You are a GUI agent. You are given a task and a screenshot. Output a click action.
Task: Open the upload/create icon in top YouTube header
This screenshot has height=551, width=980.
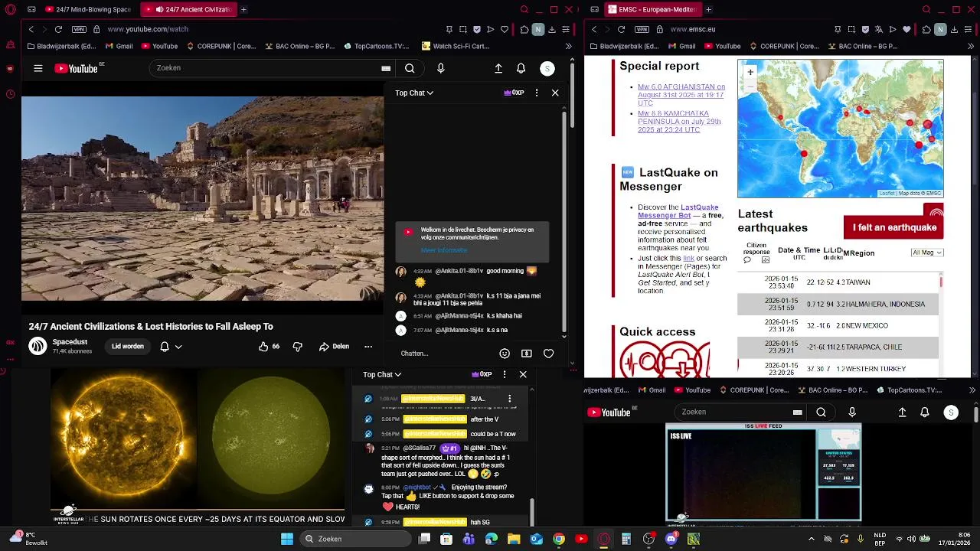click(498, 68)
